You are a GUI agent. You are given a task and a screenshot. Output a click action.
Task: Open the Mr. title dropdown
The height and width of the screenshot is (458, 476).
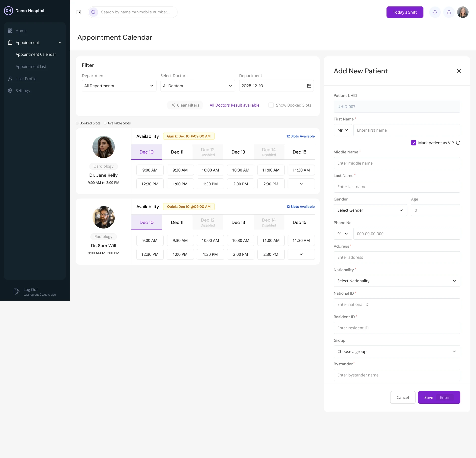click(x=343, y=130)
